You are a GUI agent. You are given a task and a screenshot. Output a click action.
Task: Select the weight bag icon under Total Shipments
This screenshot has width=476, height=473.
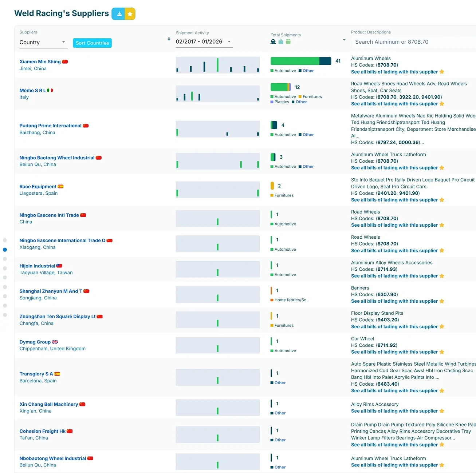point(281,41)
